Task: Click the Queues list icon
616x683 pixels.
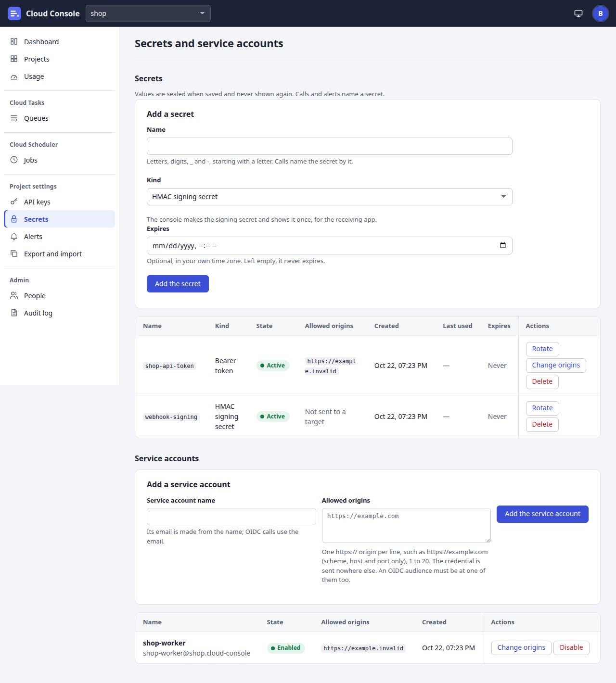Action: pyautogui.click(x=14, y=118)
